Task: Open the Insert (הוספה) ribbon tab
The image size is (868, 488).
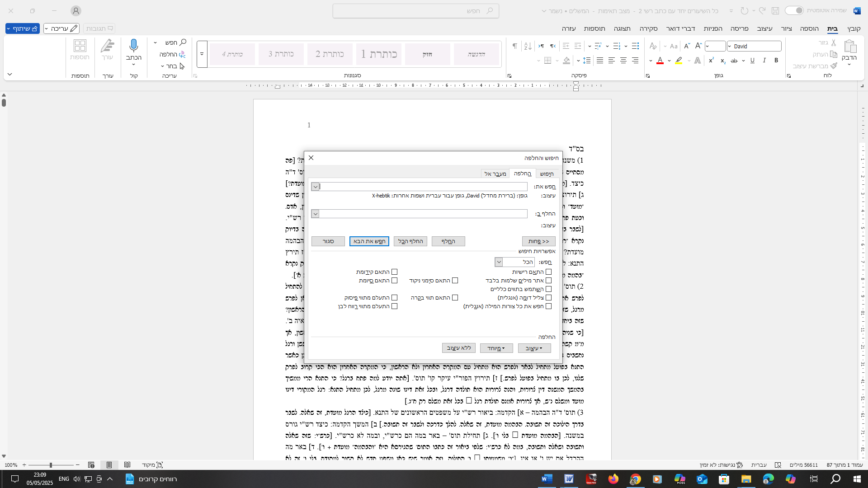Action: click(809, 28)
